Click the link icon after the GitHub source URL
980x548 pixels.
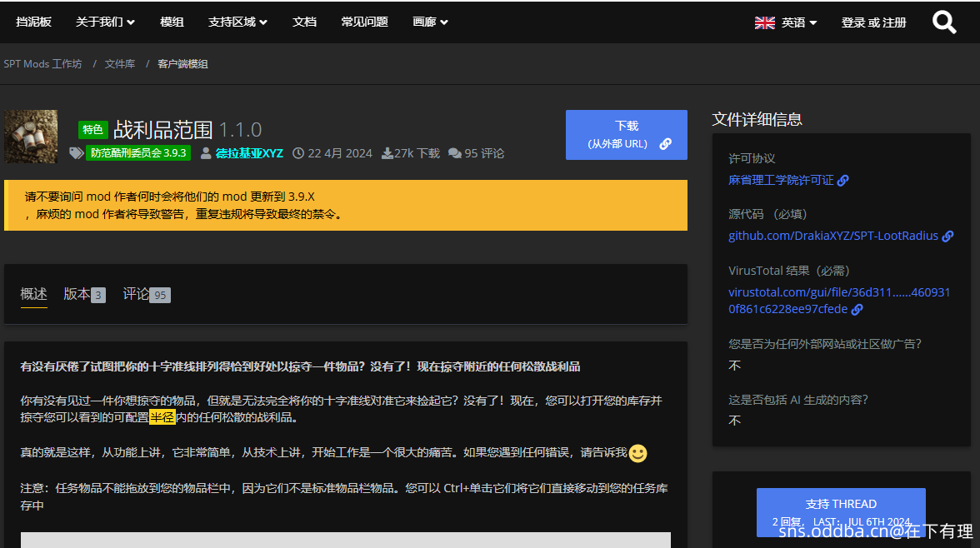pos(947,236)
